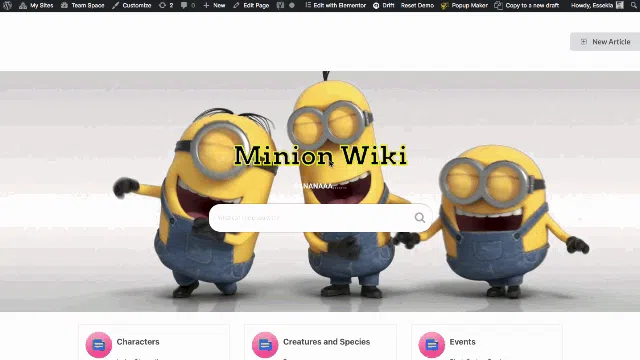Screen dimensions: 640x360
Task: Open the Characters category icon
Action: [x=99, y=345]
